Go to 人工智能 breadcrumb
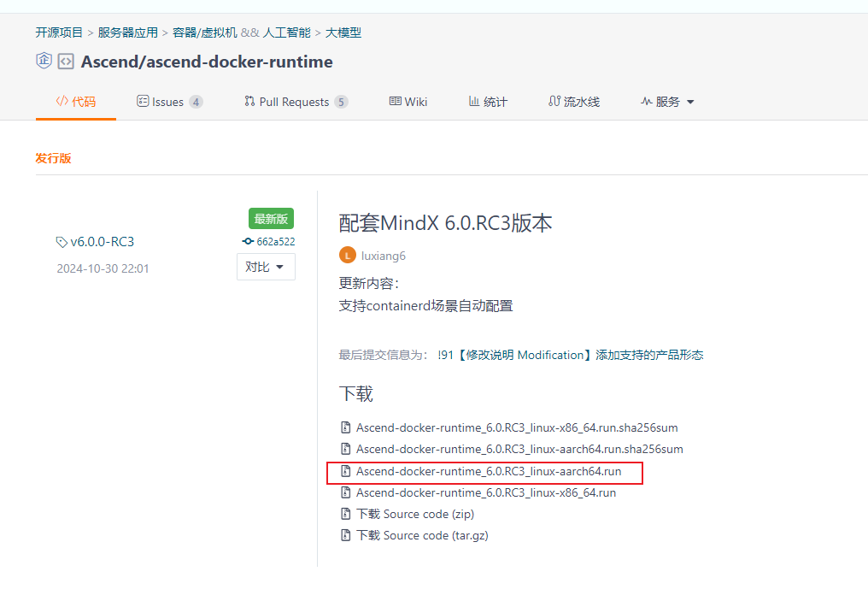Viewport: 868px width, 601px height. click(287, 32)
